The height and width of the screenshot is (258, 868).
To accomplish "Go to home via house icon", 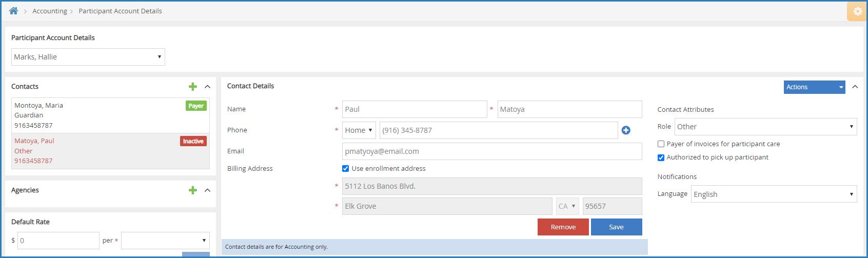I will click(x=14, y=11).
